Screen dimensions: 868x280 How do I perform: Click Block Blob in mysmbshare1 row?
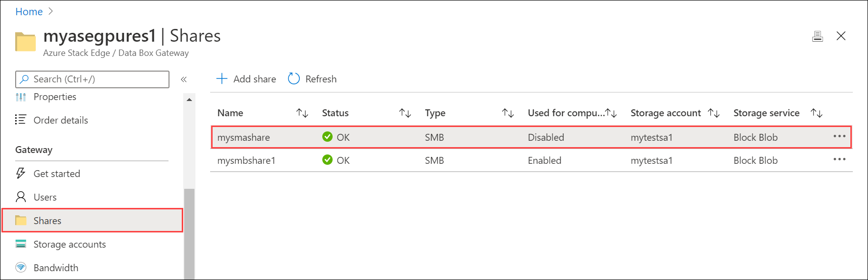tap(755, 160)
